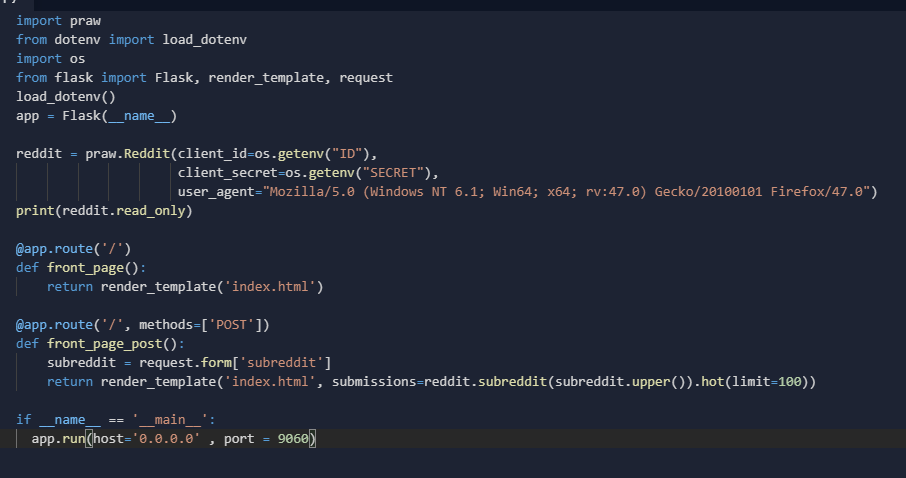The width and height of the screenshot is (906, 478).
Task: Click 'return render_template' inside front_page
Action: pos(131,287)
